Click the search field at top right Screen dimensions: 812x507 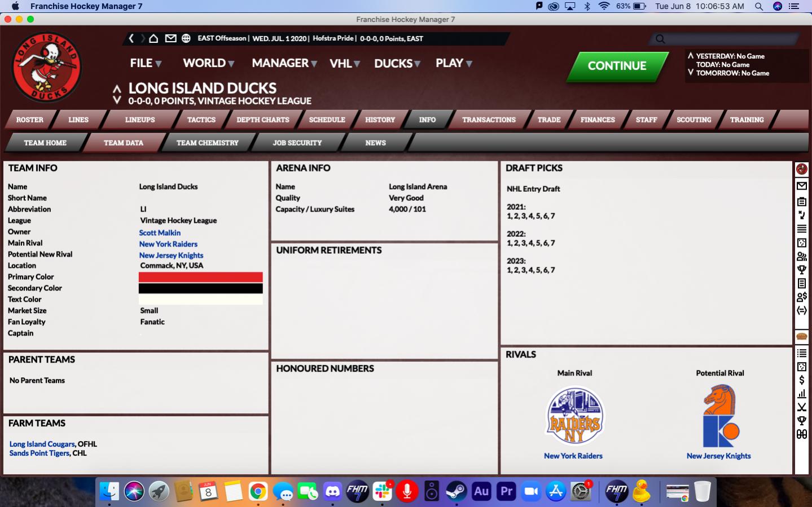(728, 39)
